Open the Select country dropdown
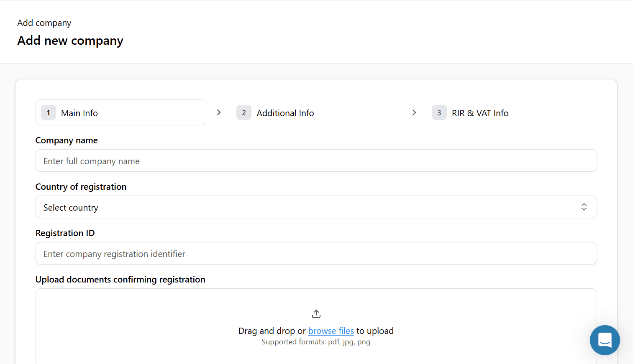The width and height of the screenshot is (633, 364). pyautogui.click(x=316, y=207)
